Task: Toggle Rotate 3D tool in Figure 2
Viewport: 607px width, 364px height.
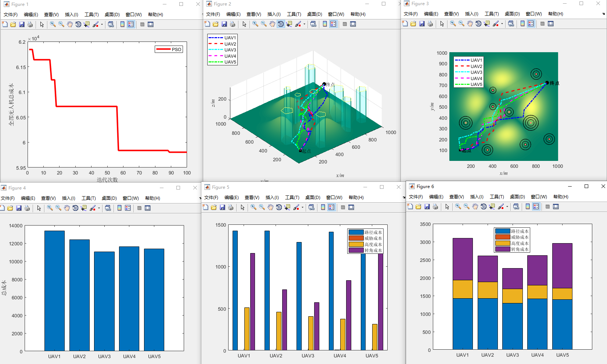Action: (281, 24)
